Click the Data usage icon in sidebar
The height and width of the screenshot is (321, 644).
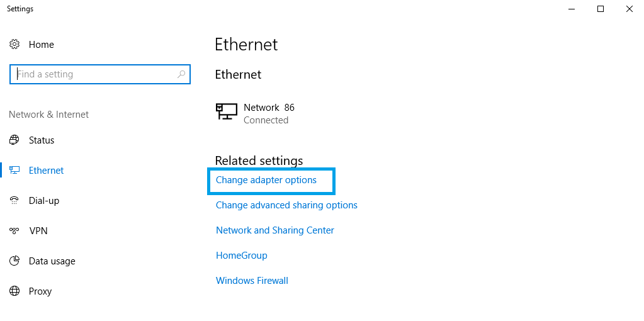coord(14,261)
